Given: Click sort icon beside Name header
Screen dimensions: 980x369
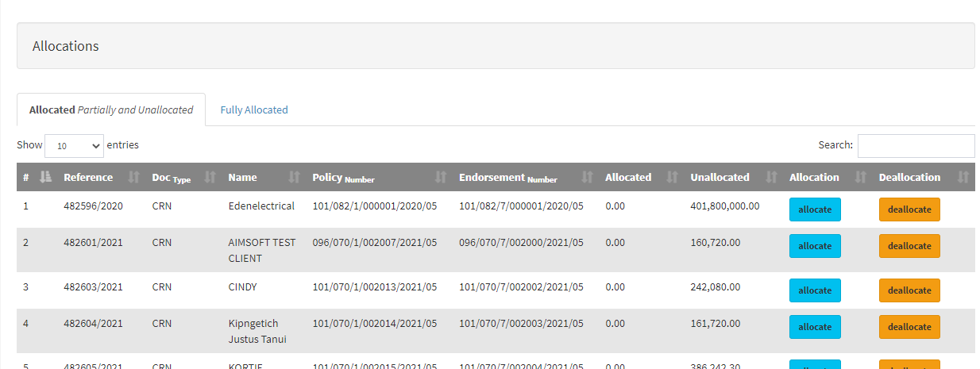Looking at the screenshot, I should 294,177.
